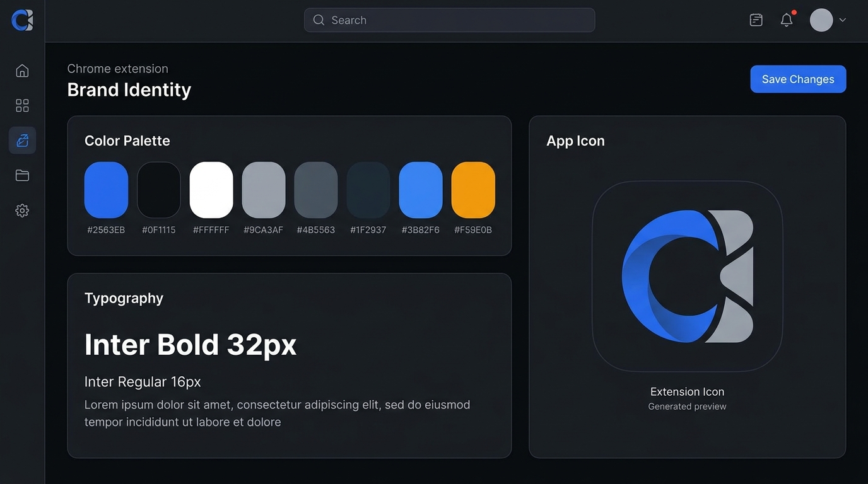Select the #4B5563 slate swatch
Viewport: 868px width, 484px height.
(x=316, y=190)
